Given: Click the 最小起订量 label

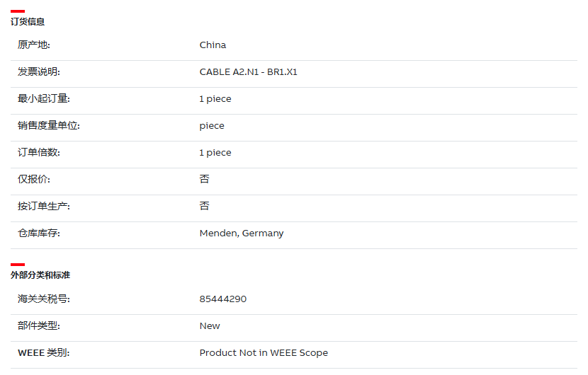Looking at the screenshot, I should pos(43,99).
